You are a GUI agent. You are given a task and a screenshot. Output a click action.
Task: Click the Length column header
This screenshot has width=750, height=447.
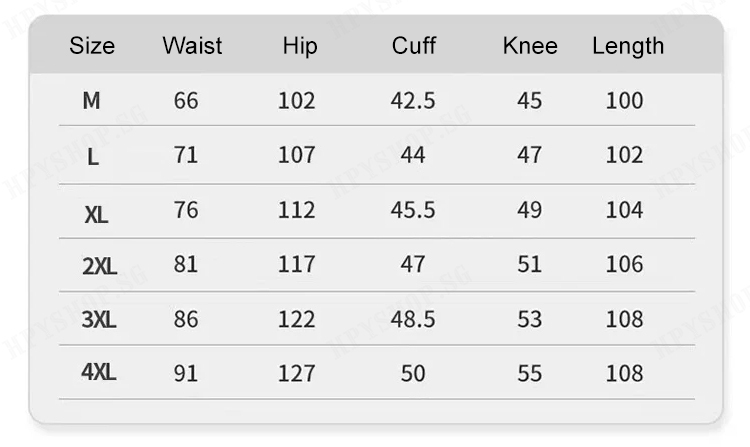point(627,46)
